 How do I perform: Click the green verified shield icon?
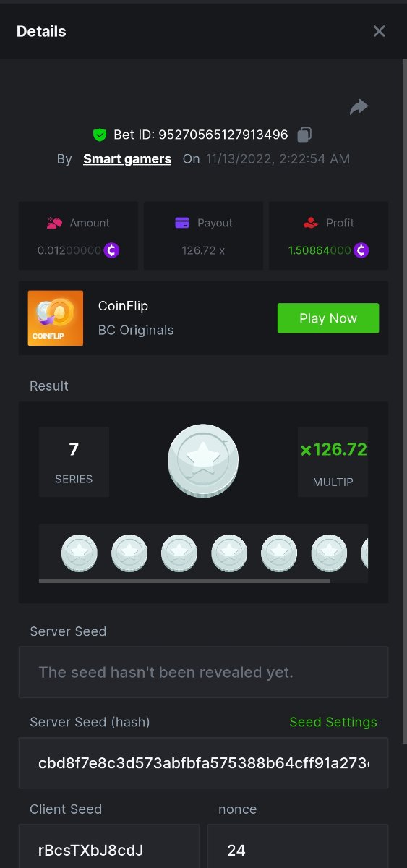click(100, 135)
